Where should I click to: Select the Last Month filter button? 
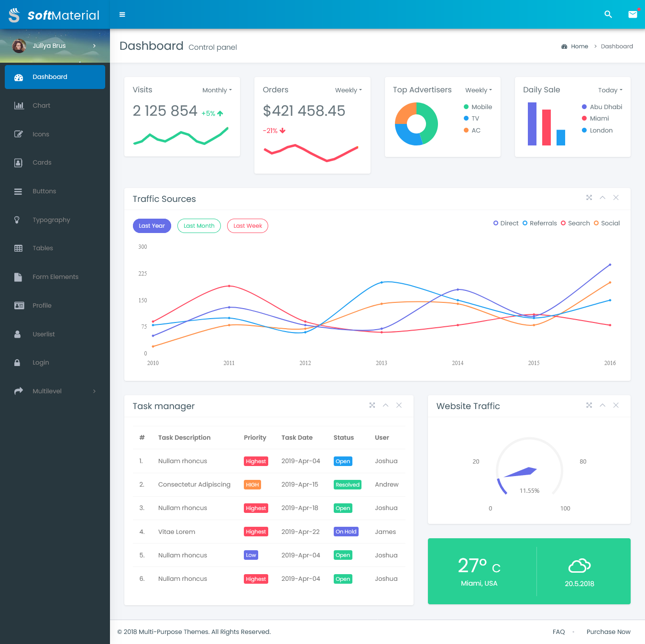tap(199, 226)
